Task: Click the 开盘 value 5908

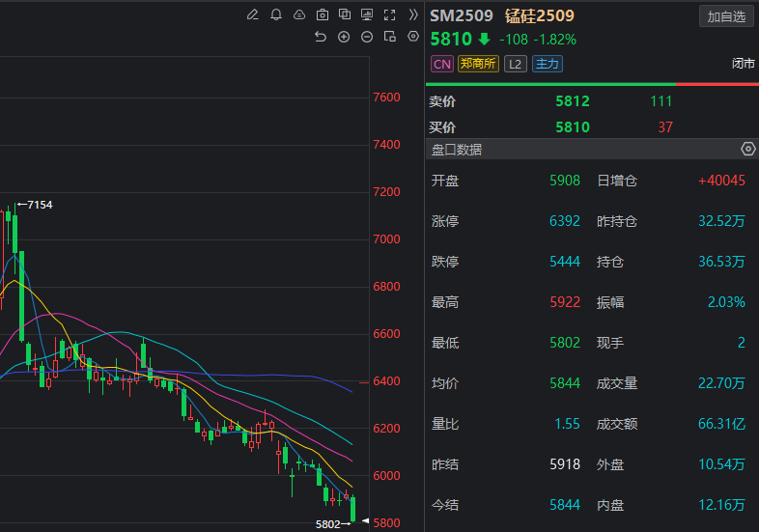Action: 565,181
